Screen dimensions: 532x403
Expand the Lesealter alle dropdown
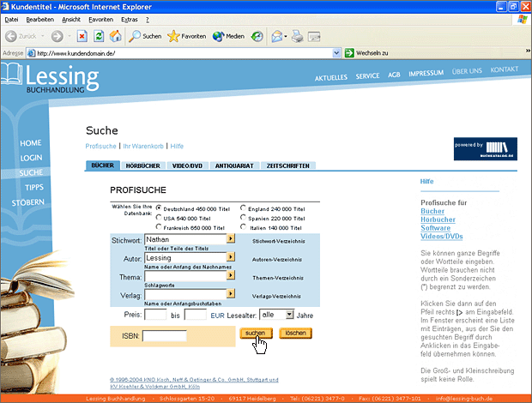pos(289,315)
